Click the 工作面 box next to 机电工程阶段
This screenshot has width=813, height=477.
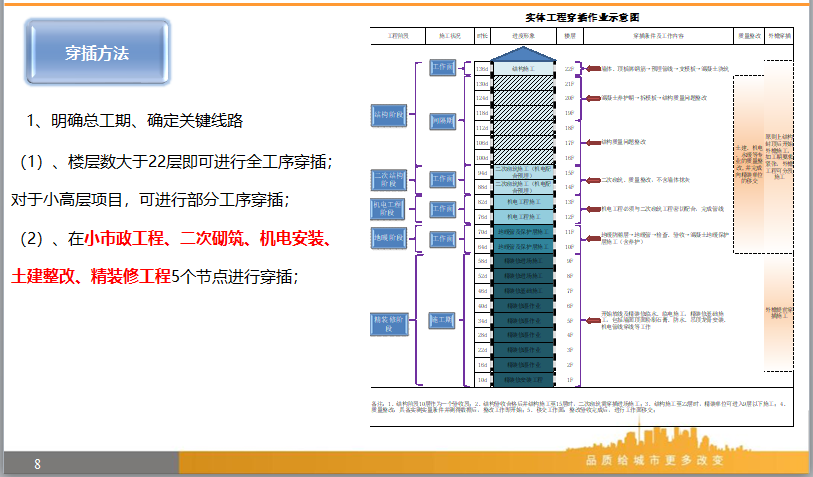click(x=443, y=209)
